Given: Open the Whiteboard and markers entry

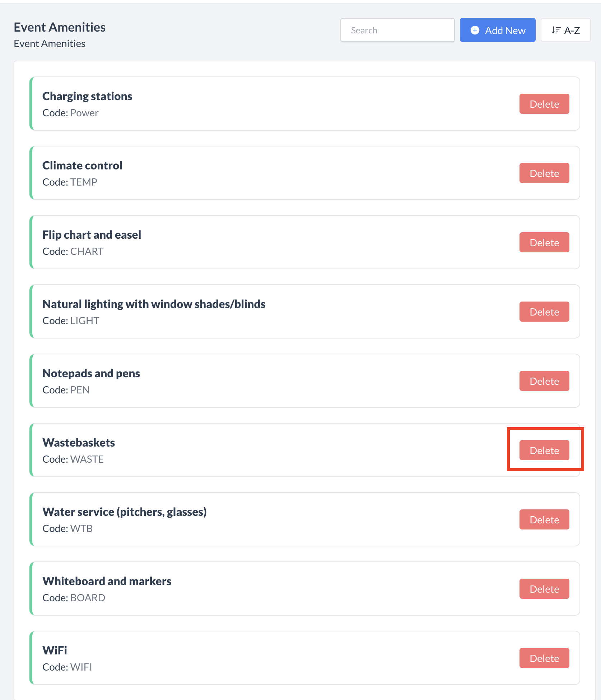Looking at the screenshot, I should click(107, 581).
